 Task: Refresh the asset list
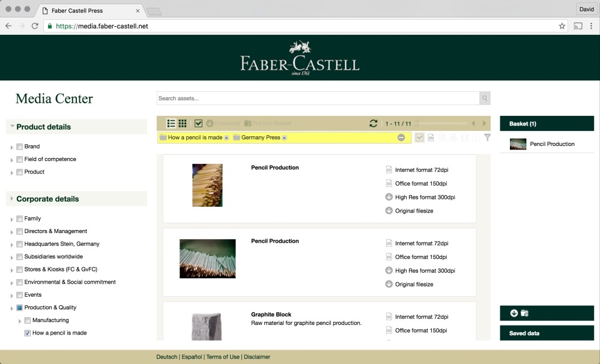(374, 123)
